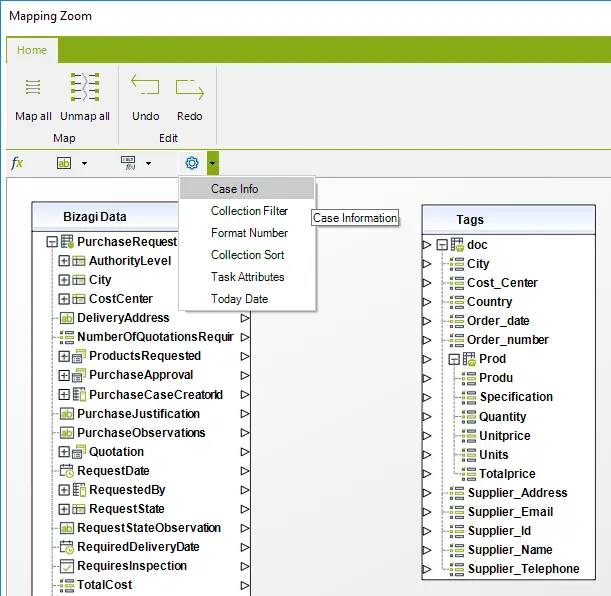This screenshot has width=611, height=596.
Task: Toggle the green dropdown arrow beside gear
Action: pos(212,163)
